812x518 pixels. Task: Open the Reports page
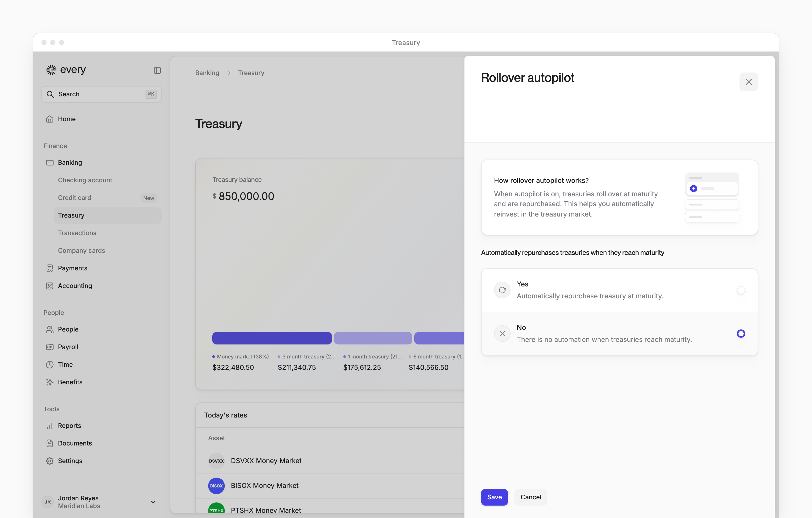coord(101,426)
